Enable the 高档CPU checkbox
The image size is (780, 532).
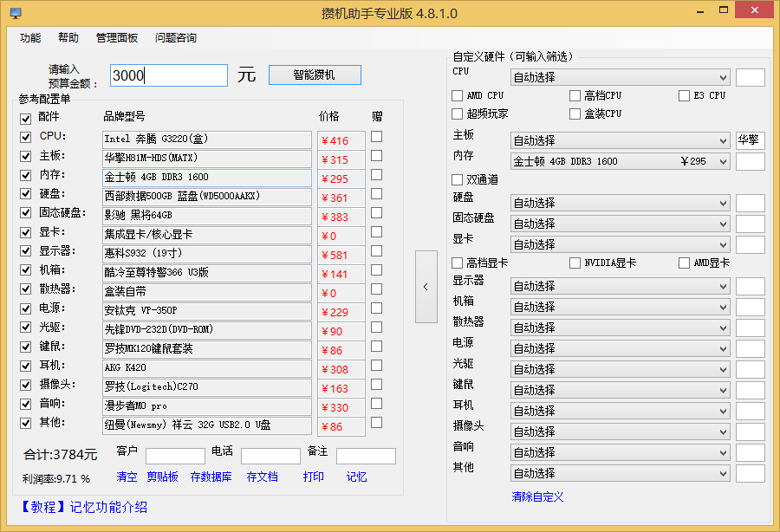coord(575,95)
